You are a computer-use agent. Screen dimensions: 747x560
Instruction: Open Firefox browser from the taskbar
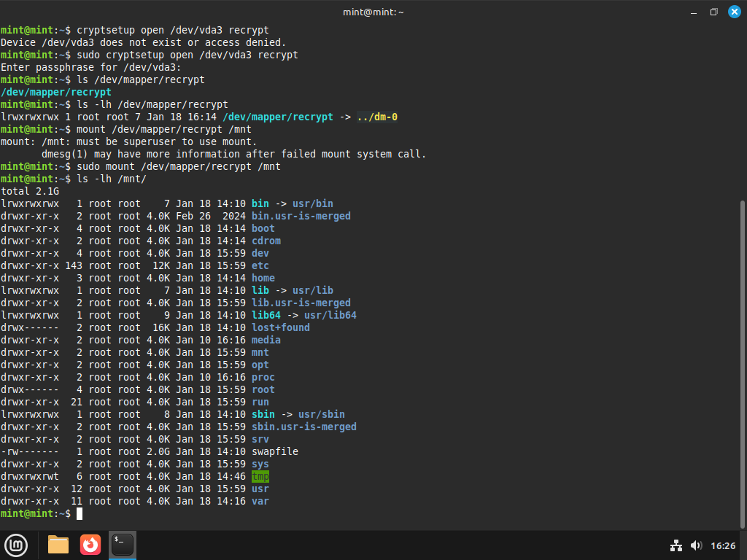(90, 545)
